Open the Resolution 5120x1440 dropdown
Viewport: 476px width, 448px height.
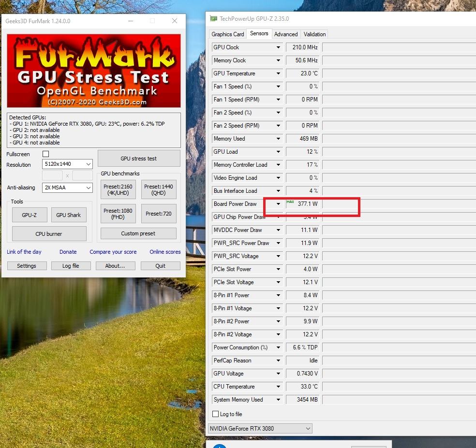(x=67, y=164)
